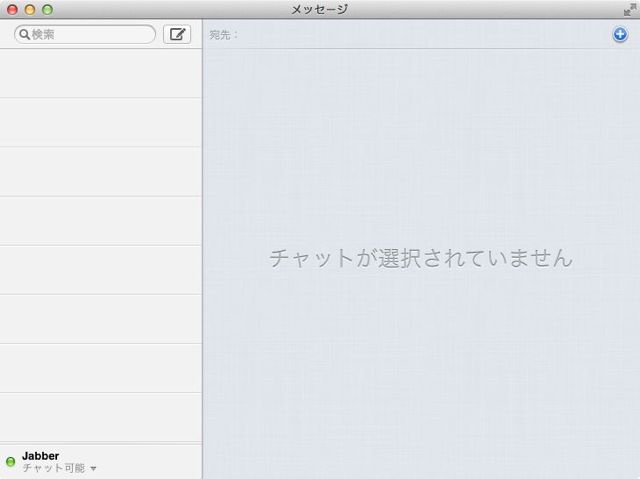The height and width of the screenshot is (479, 640).
Task: Click the メッセージ window title
Action: click(x=319, y=9)
